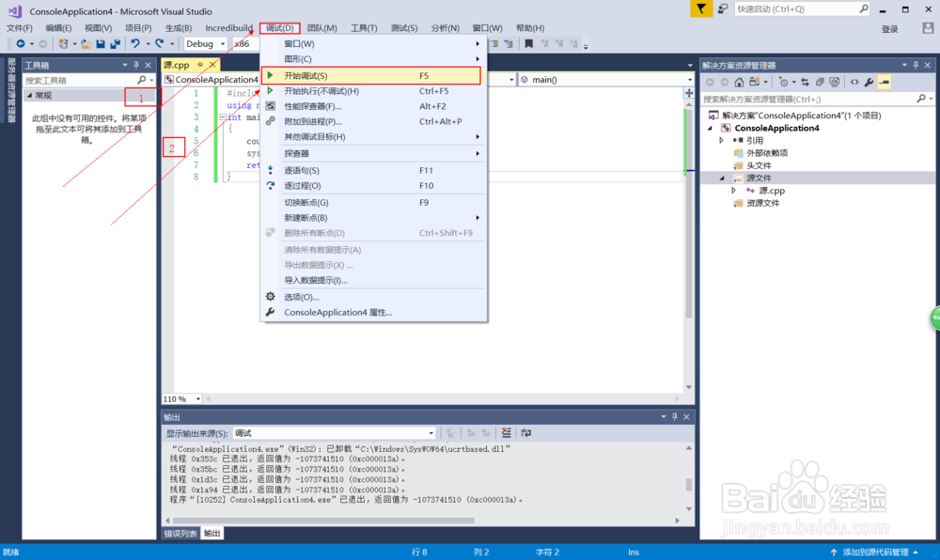
Task: Click the 搜索工具箱 search box
Action: 79,80
